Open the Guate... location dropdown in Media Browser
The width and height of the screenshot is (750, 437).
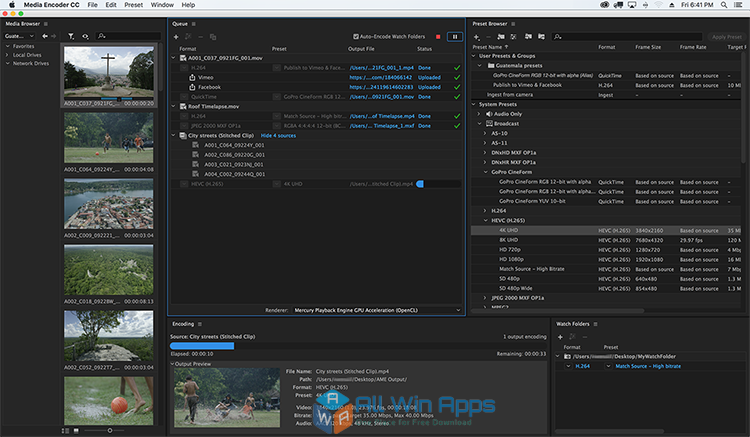click(19, 36)
